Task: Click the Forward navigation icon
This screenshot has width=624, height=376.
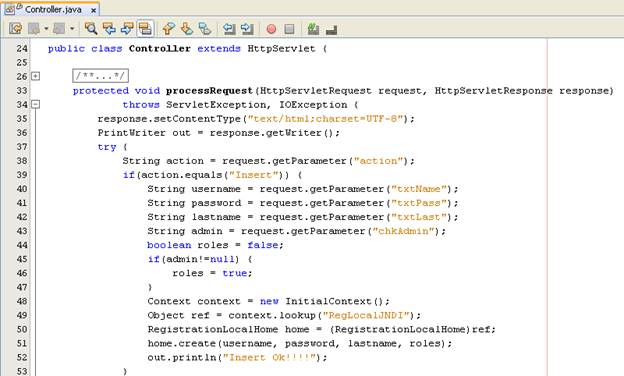Action: coord(59,29)
